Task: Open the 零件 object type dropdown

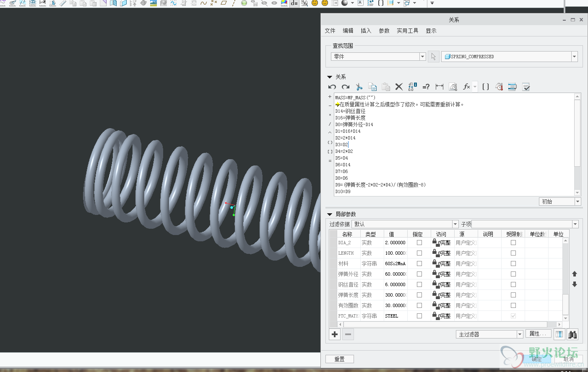Action: click(422, 57)
